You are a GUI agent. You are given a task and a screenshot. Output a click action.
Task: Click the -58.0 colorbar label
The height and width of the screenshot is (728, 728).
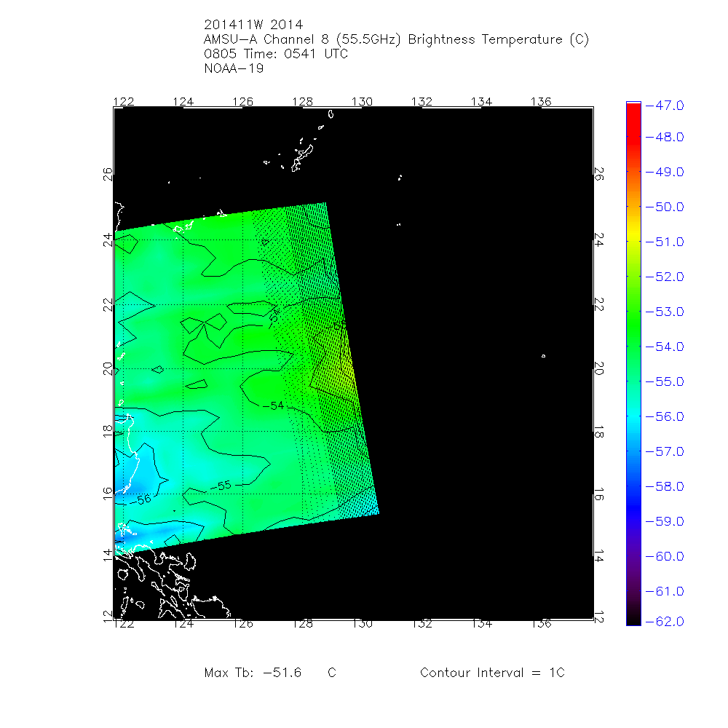[665, 486]
